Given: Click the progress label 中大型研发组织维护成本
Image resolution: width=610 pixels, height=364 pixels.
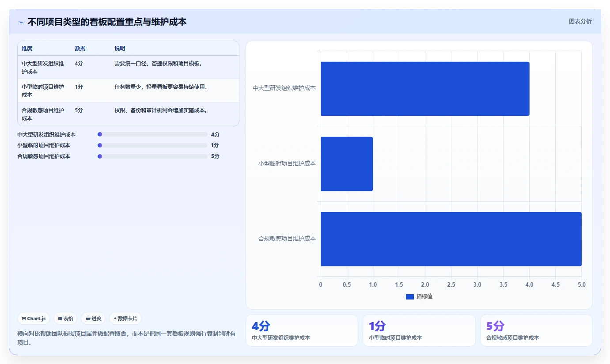Looking at the screenshot, I should pos(46,134).
